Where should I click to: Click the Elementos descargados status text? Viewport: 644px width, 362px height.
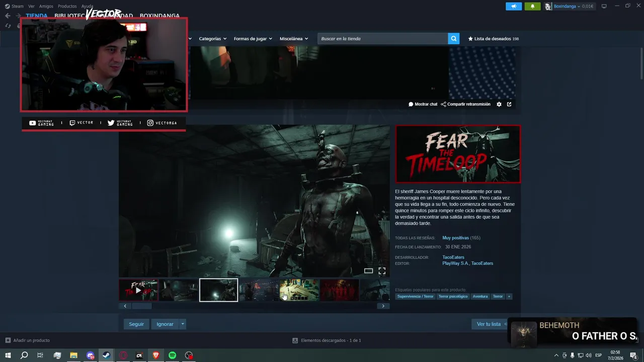pyautogui.click(x=331, y=340)
